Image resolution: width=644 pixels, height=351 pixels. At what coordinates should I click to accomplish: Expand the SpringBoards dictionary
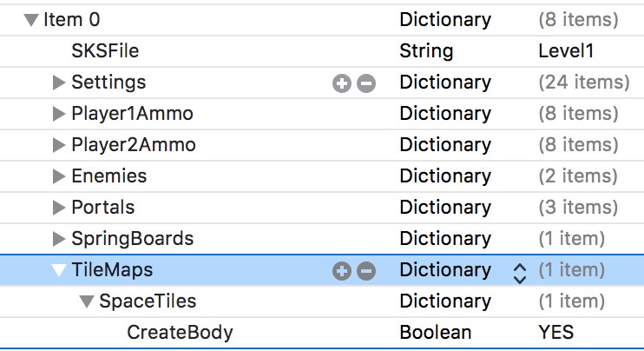[59, 239]
